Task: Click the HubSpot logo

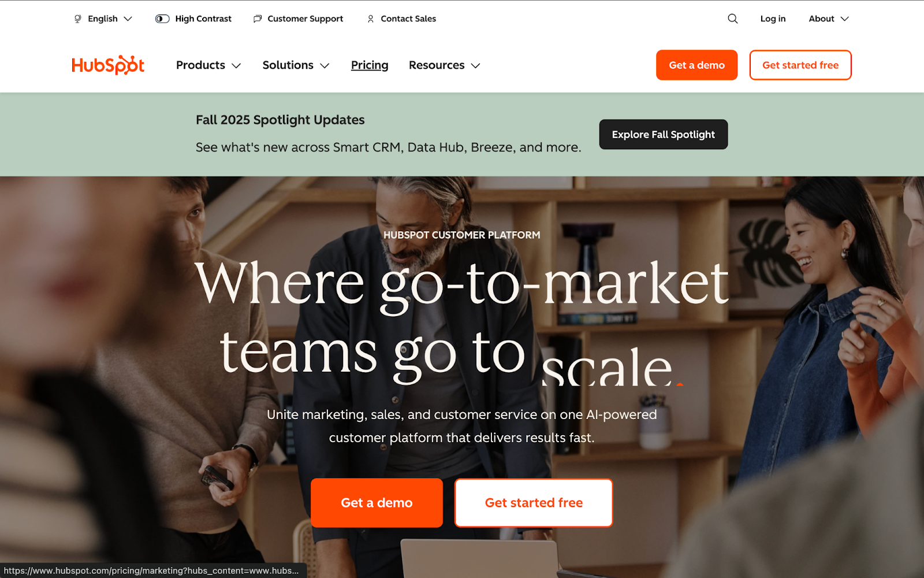Action: coord(108,65)
